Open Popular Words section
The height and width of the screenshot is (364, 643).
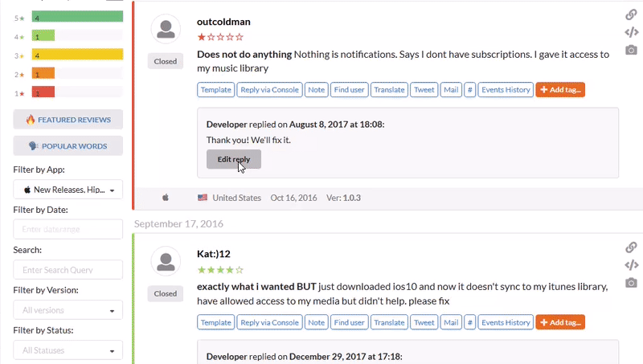point(68,146)
